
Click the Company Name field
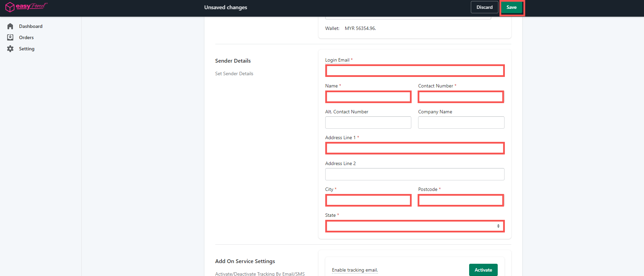[461, 123]
